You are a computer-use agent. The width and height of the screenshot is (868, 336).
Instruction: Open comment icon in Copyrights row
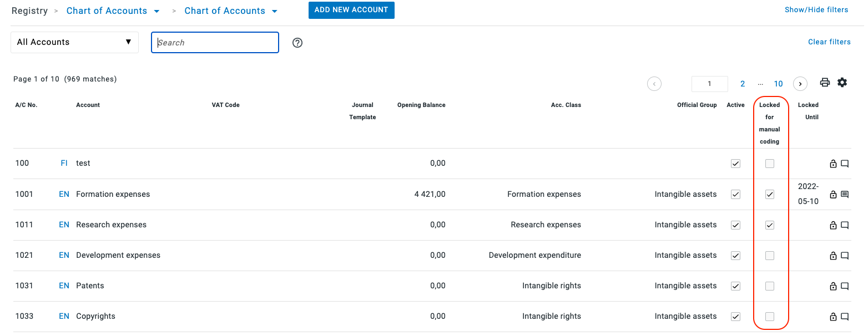845,317
